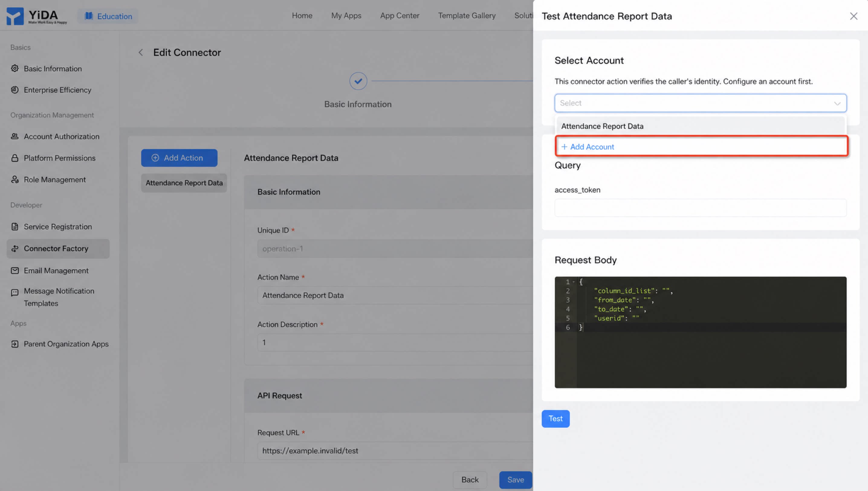
Task: Open the Select Account dropdown
Action: pyautogui.click(x=700, y=103)
